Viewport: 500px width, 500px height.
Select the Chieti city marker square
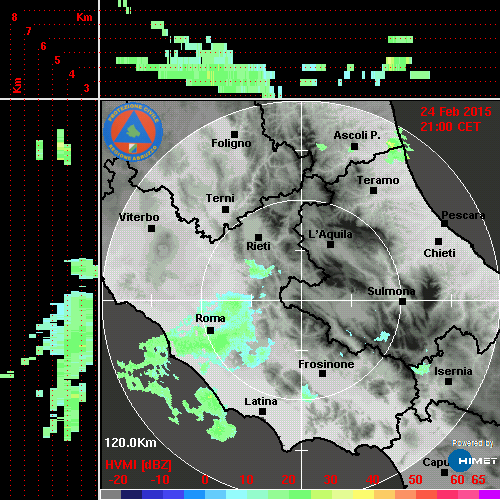439,241
